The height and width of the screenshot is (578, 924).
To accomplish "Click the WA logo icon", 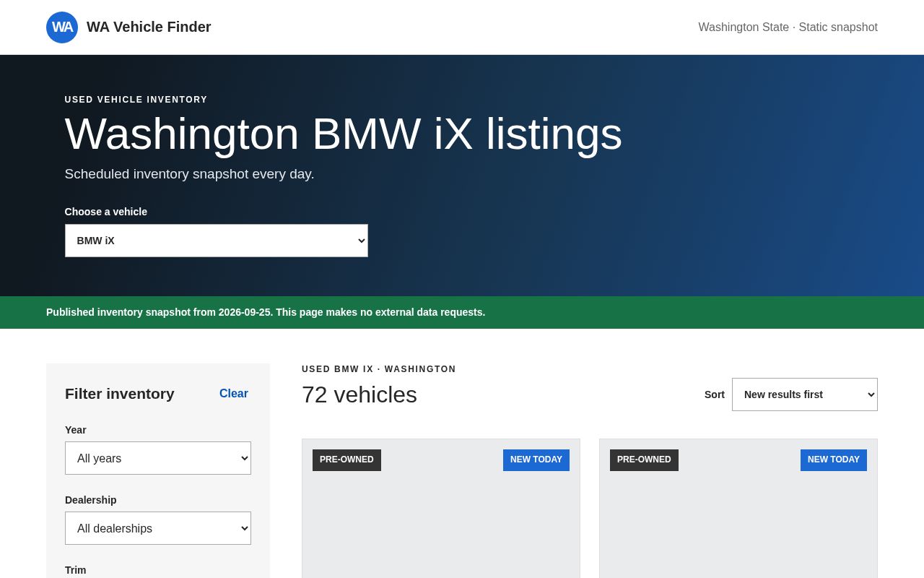I will (62, 27).
